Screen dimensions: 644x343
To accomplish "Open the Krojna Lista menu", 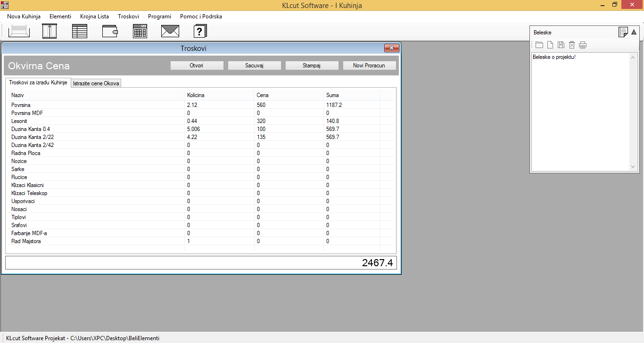I will [x=94, y=16].
